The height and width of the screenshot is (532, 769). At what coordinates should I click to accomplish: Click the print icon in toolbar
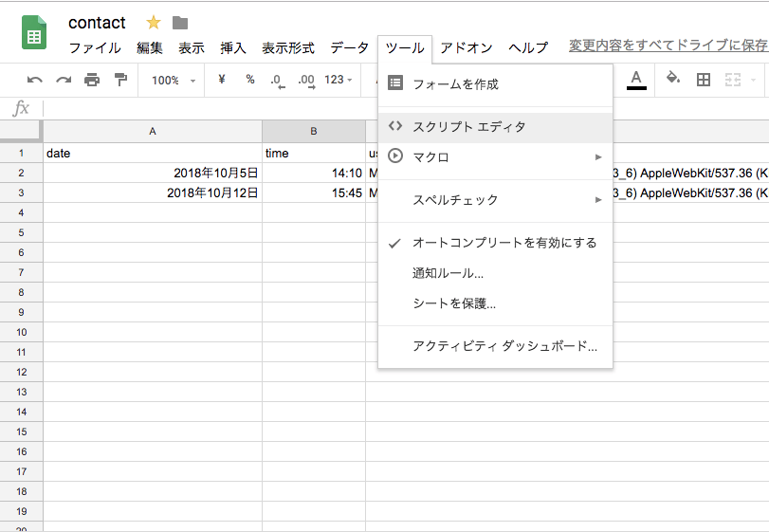(x=92, y=80)
